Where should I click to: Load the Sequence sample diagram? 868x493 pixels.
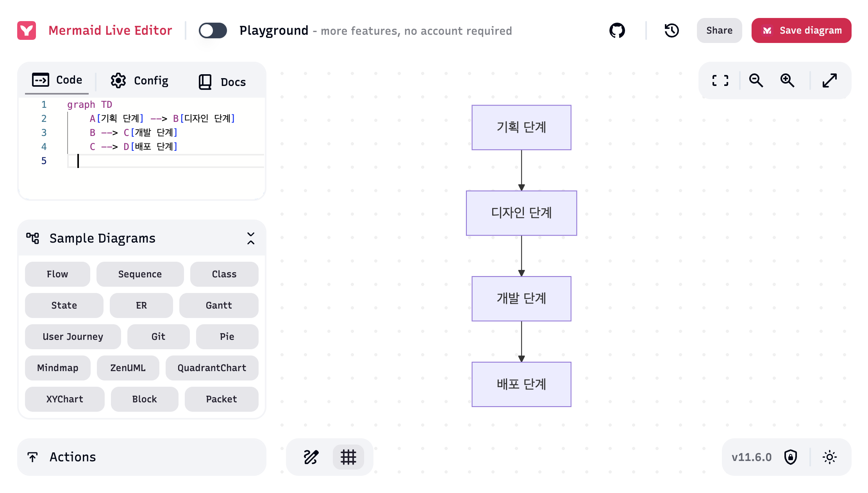(140, 274)
